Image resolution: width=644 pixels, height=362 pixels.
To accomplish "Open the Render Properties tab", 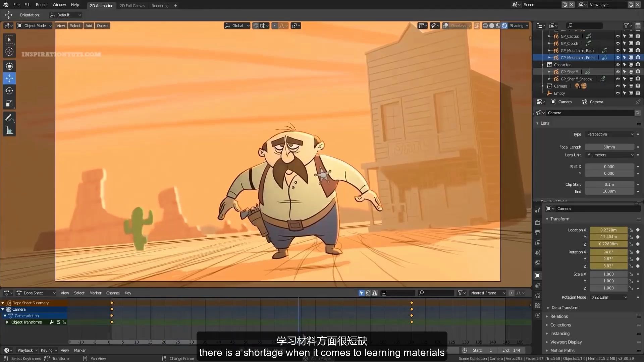I will (x=538, y=222).
